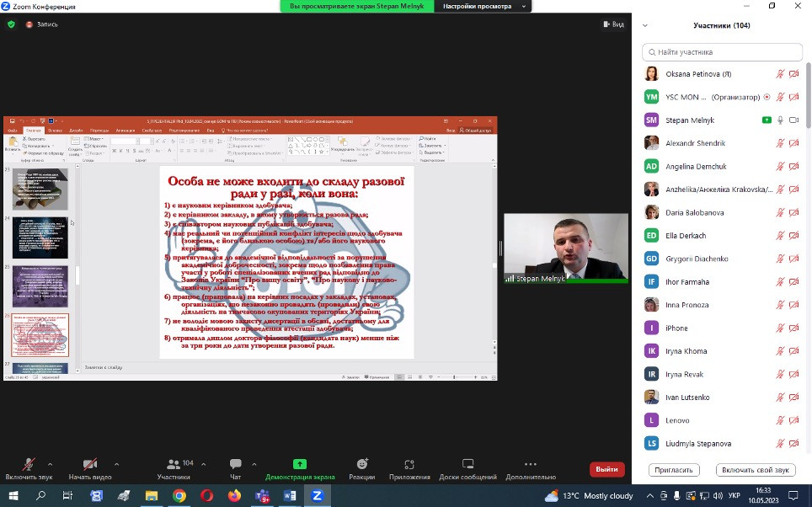Click Stepan Melnyk's speaker video tile

tap(566, 248)
